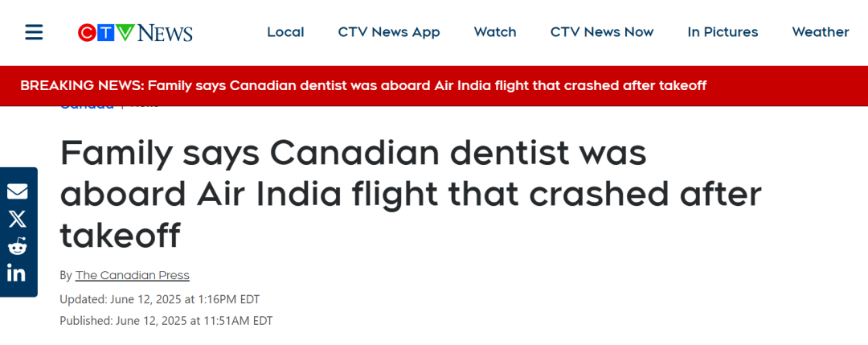Screen dimensions: 868x345
Task: Visit the In Pictures section
Action: (x=723, y=32)
